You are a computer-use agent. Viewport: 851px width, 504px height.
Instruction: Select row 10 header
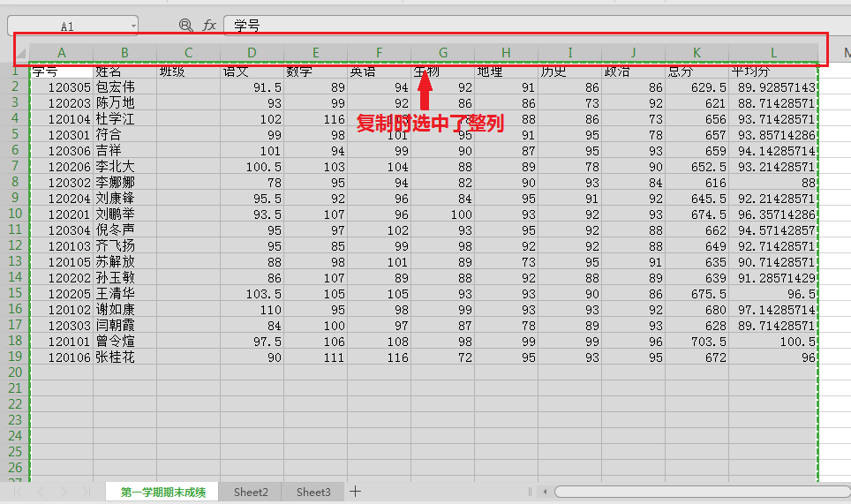pos(15,214)
